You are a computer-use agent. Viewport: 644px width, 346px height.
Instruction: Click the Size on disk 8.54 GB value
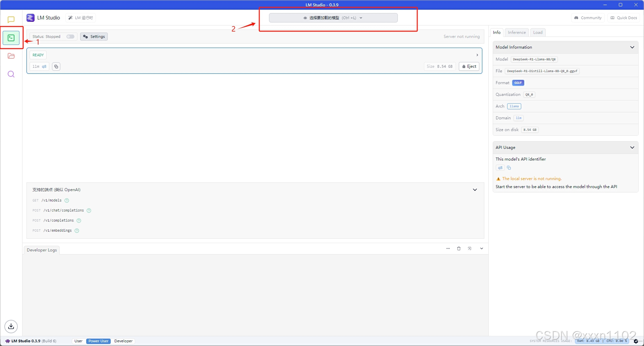(x=530, y=130)
